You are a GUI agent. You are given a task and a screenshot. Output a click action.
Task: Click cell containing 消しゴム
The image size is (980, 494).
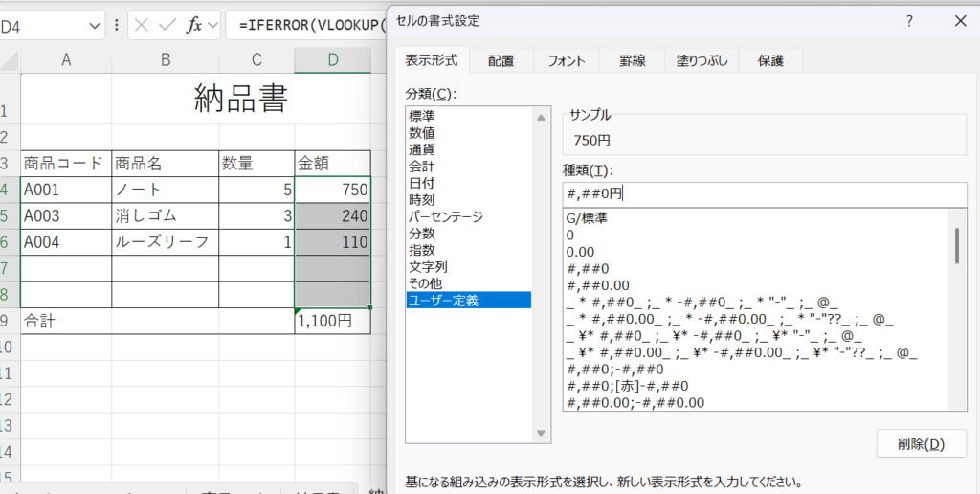point(165,215)
